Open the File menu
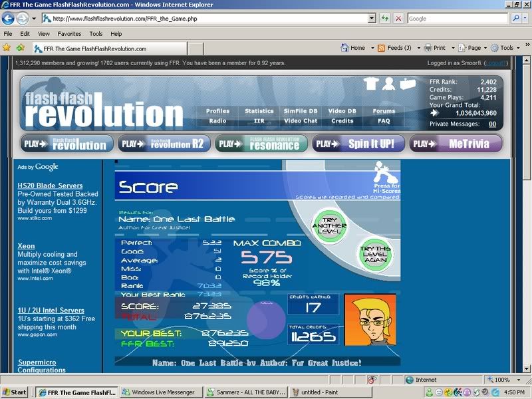This screenshot has height=399, width=532. click(8, 34)
